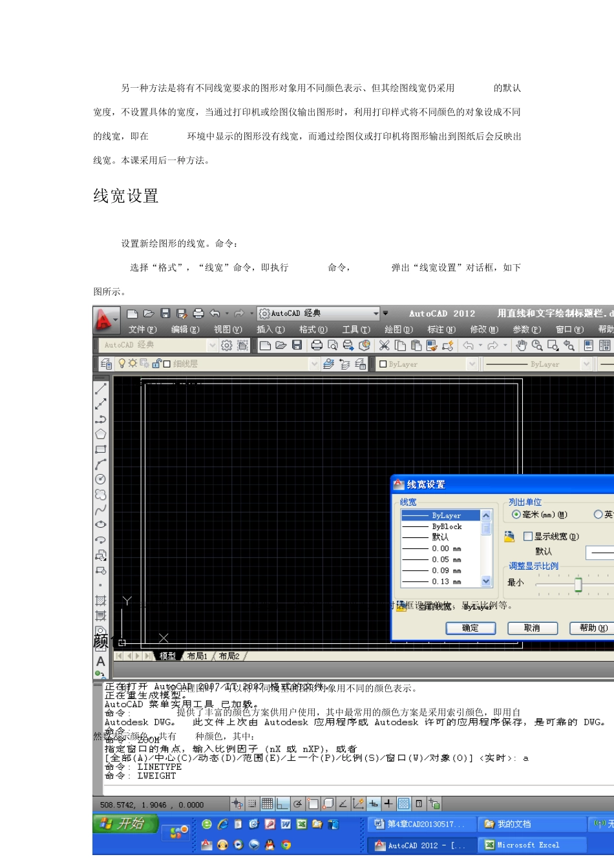The image size is (614, 868).
Task: Click the Cut scissors icon
Action: pos(384,346)
